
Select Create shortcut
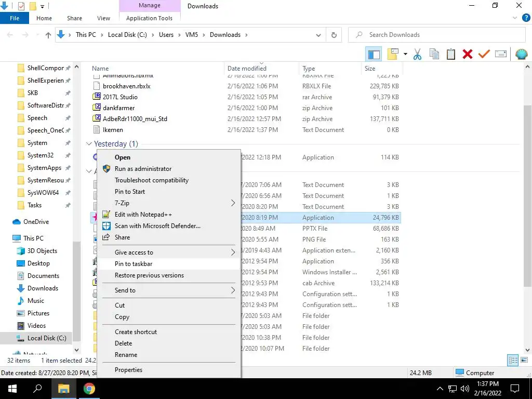coord(169,332)
